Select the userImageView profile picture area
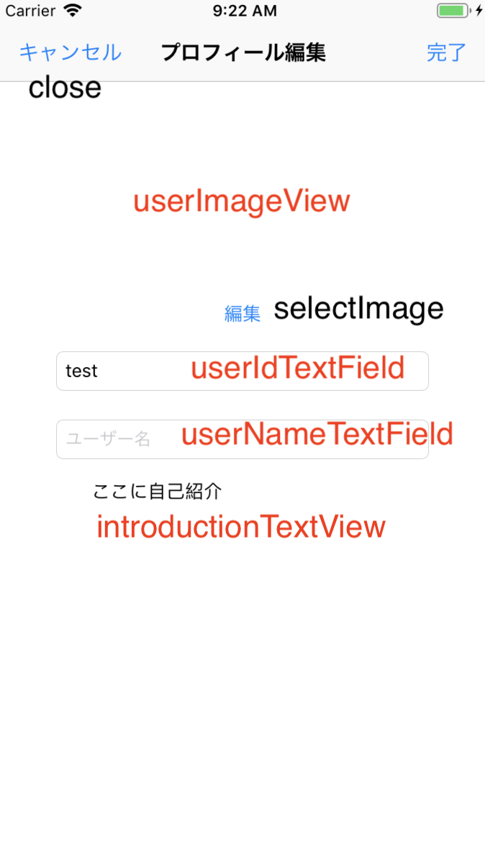The width and height of the screenshot is (485, 868). [x=242, y=202]
